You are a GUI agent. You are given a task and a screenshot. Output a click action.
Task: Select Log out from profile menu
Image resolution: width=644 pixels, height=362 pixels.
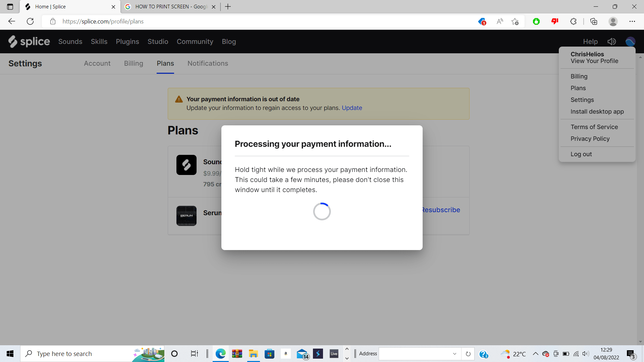(x=581, y=154)
